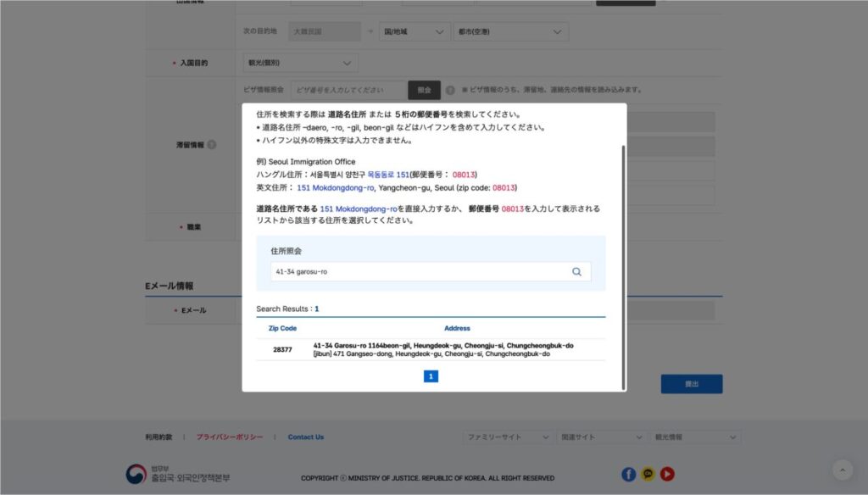868x495 pixels.
Task: Open the ファミリーサイト footer dropdown
Action: (x=509, y=436)
